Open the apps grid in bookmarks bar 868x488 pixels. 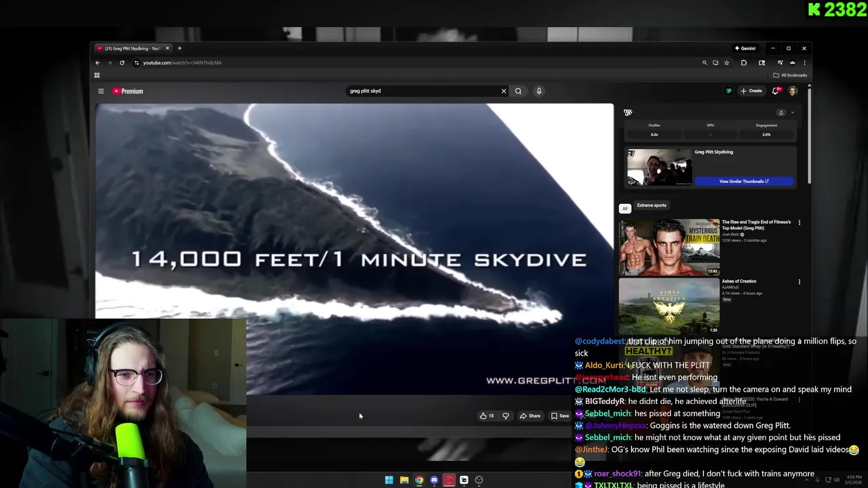click(x=97, y=75)
